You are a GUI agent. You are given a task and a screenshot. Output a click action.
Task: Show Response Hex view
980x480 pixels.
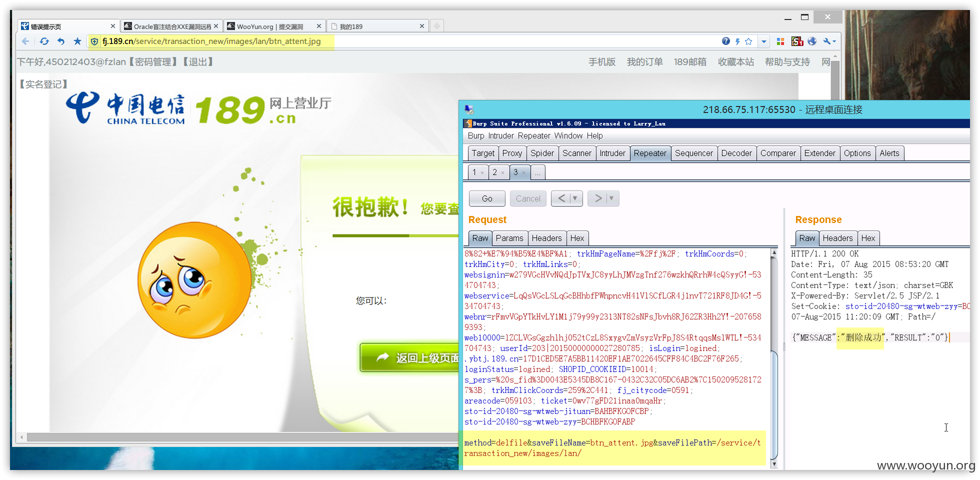point(868,238)
